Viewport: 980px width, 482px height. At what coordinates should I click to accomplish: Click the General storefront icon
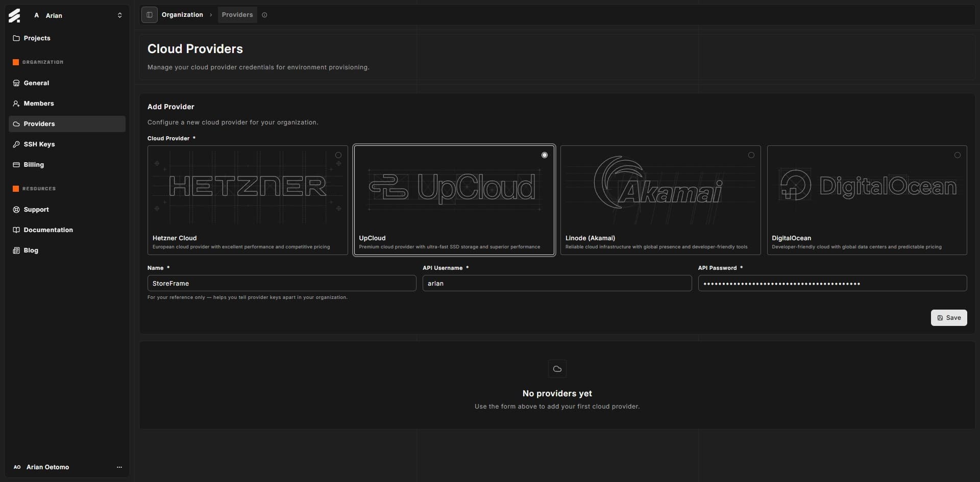tap(16, 83)
